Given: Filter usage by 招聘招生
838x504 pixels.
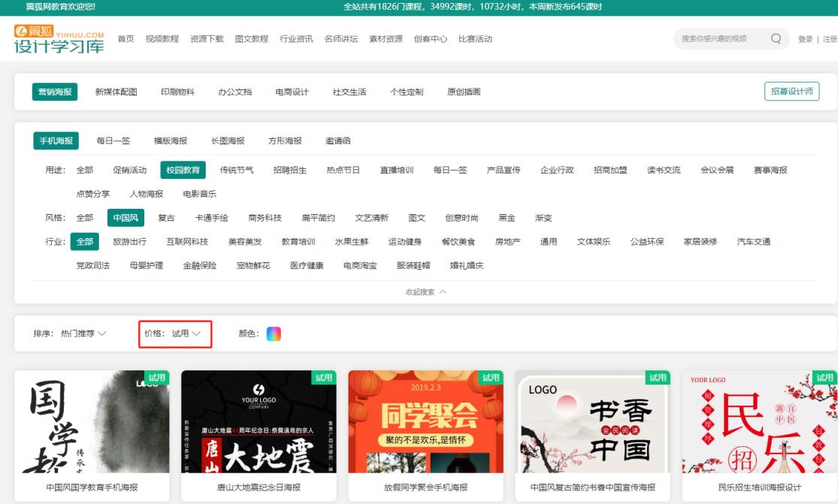Looking at the screenshot, I should [289, 170].
